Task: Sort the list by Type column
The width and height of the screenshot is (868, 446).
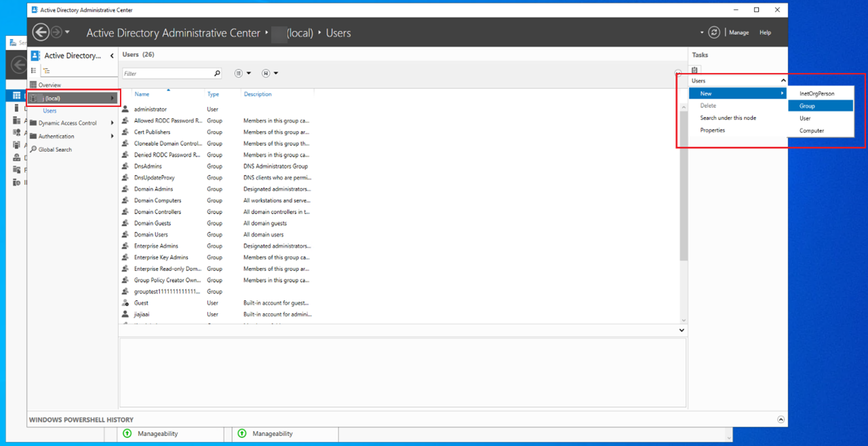Action: [212, 94]
